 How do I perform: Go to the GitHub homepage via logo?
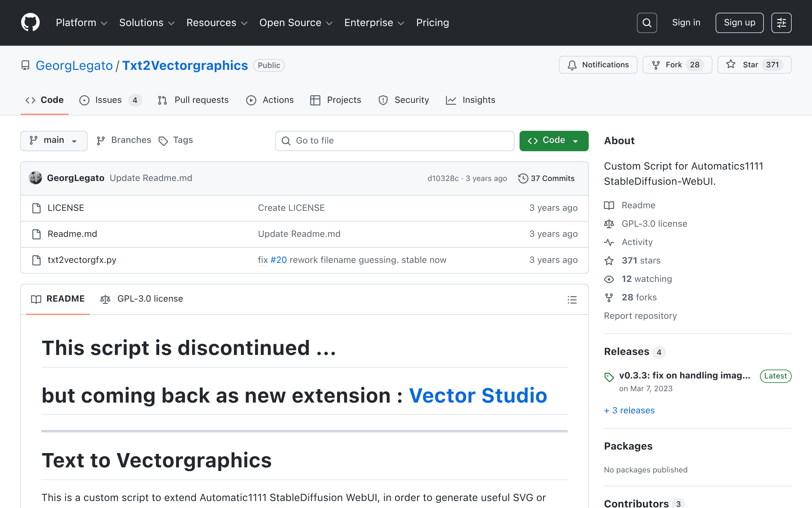[x=30, y=23]
